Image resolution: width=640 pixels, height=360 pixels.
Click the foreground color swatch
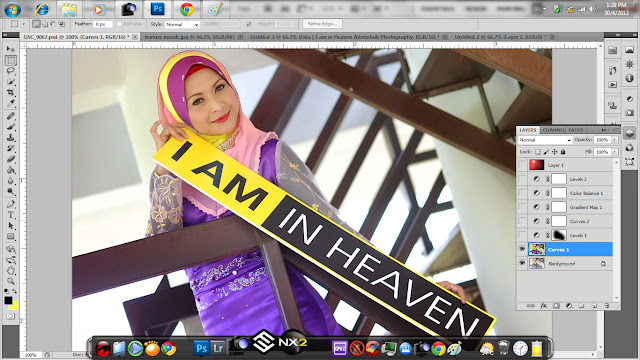(x=8, y=300)
